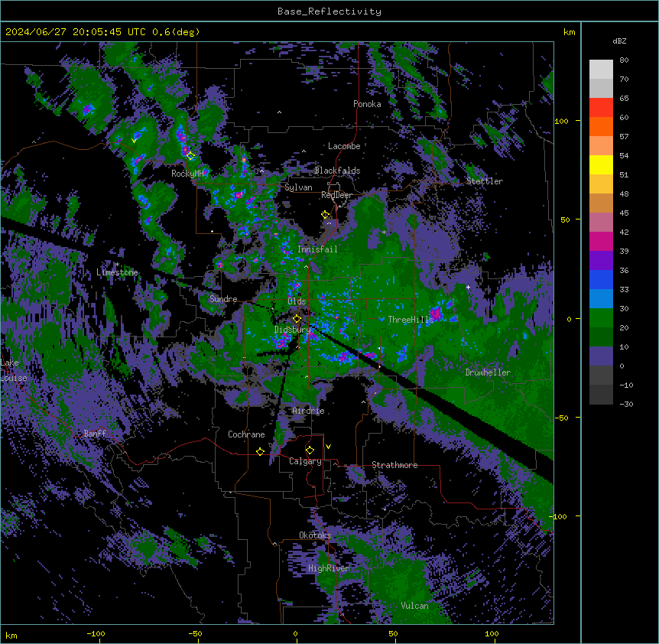Click the Olds city label

(x=297, y=301)
